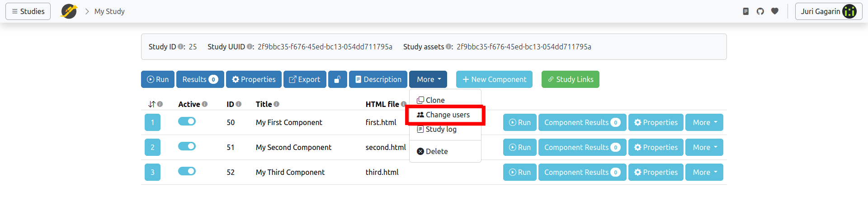Run the study
Image resolution: width=868 pixels, height=198 pixels.
pyautogui.click(x=158, y=79)
